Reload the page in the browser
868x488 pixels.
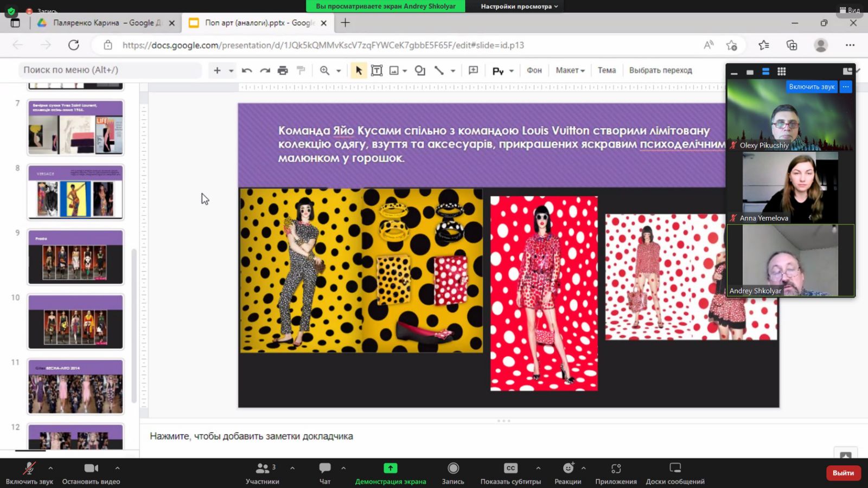click(74, 45)
